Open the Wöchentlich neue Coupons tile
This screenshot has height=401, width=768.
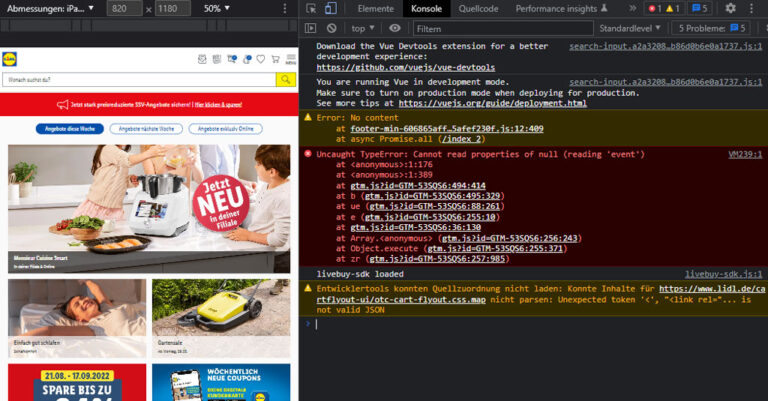(221, 382)
